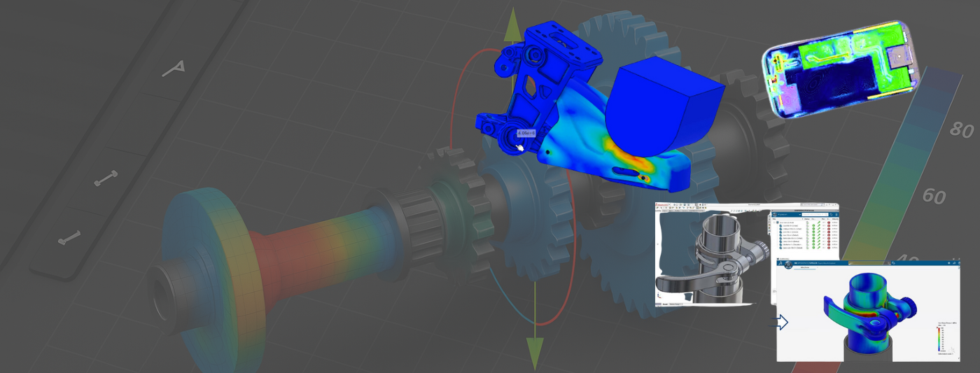Click the blue right-pointing outline arrow
The width and height of the screenshot is (980, 373).
[781, 322]
